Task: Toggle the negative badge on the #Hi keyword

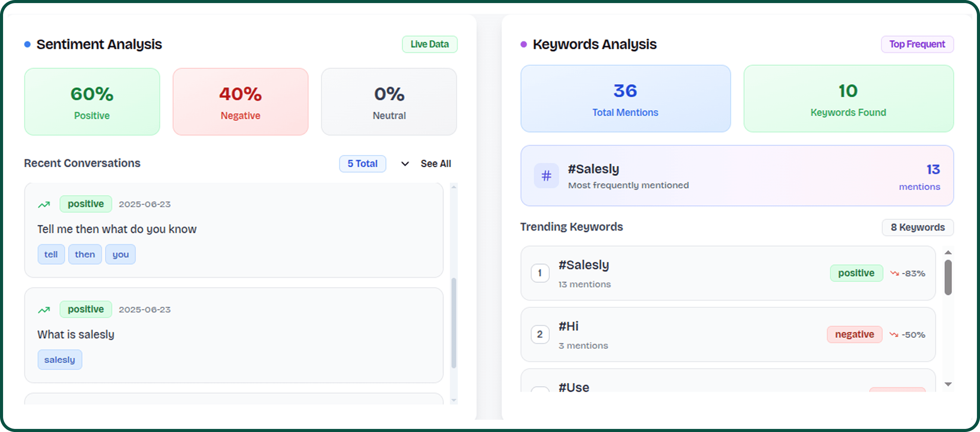Action: point(854,334)
